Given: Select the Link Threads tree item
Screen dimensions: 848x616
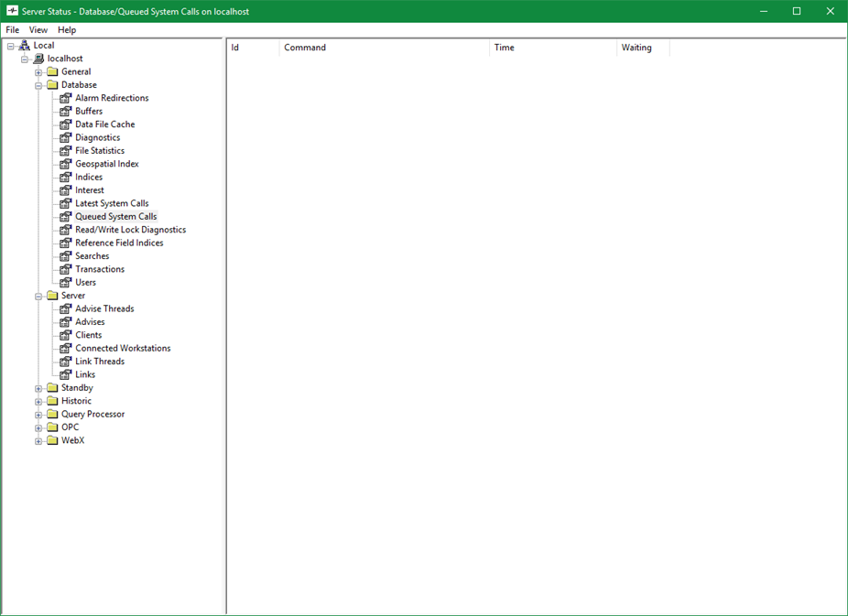Looking at the screenshot, I should 100,362.
